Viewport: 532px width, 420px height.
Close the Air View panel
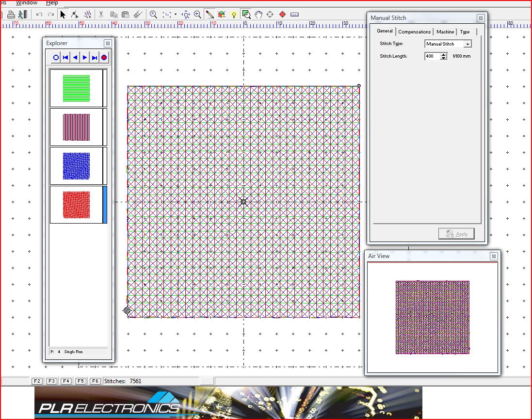tap(494, 257)
